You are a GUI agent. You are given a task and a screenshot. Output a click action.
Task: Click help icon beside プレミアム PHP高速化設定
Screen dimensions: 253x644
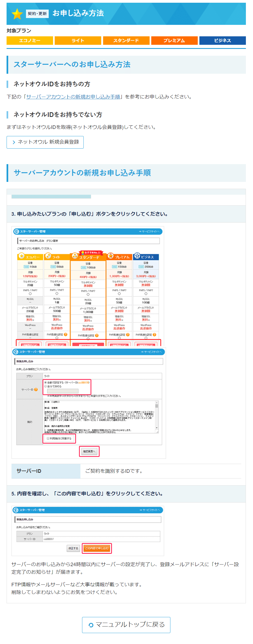pyautogui.click(x=128, y=335)
